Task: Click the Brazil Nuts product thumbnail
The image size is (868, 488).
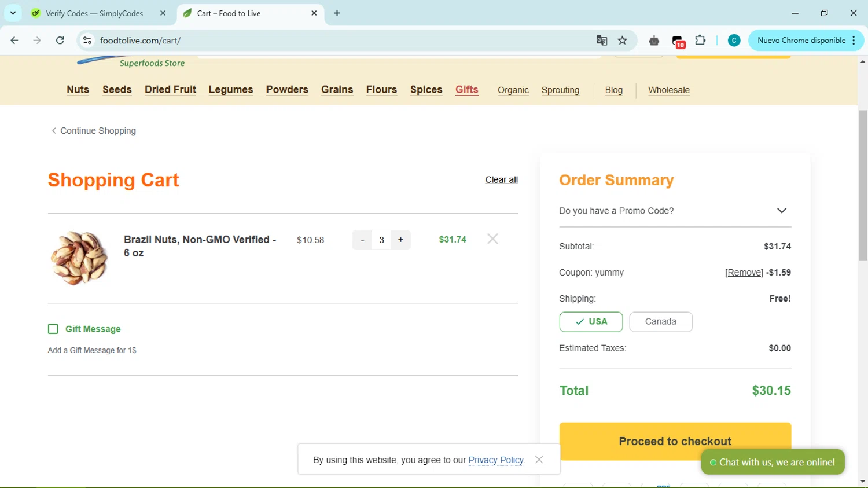Action: click(x=79, y=258)
